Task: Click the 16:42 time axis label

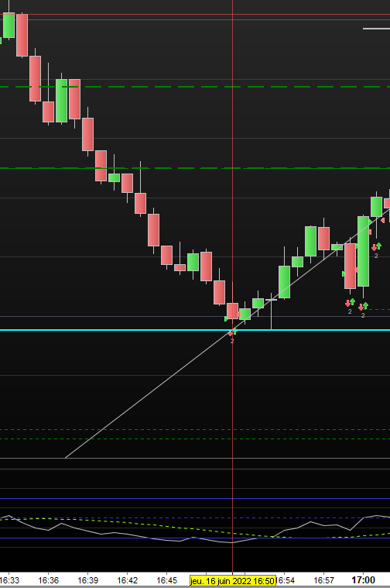Action: [128, 580]
